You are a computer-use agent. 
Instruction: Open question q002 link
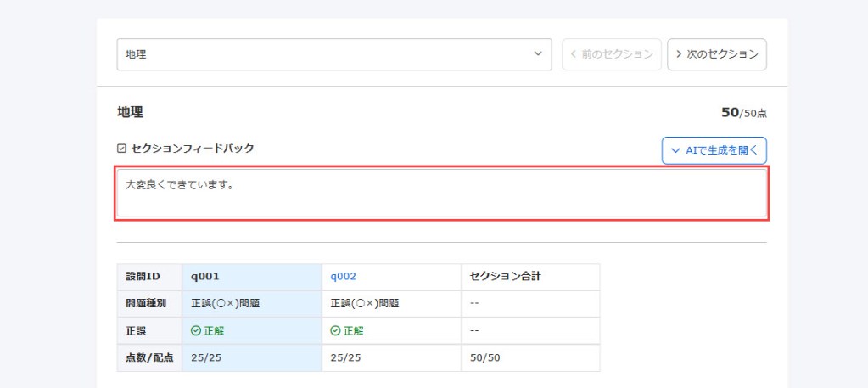[344, 277]
